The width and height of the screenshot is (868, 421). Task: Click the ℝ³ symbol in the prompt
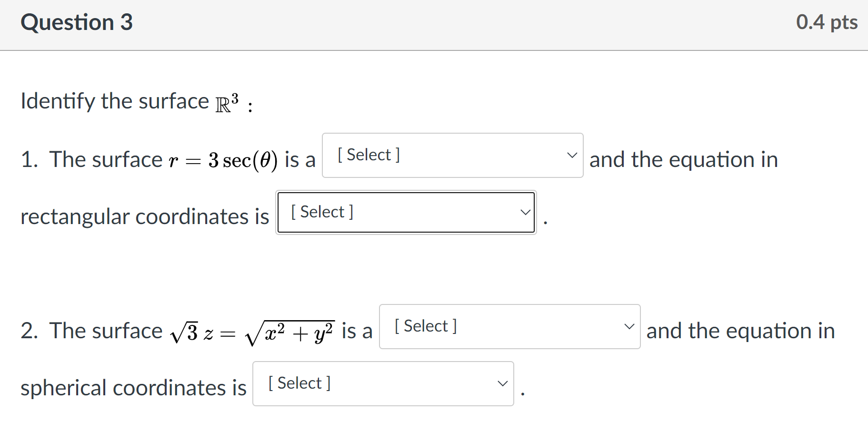(227, 102)
